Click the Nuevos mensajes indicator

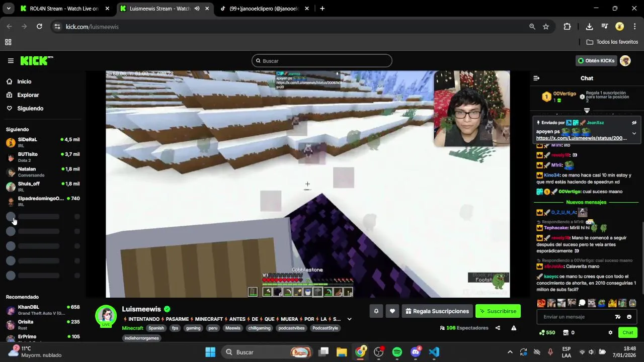pos(586,202)
